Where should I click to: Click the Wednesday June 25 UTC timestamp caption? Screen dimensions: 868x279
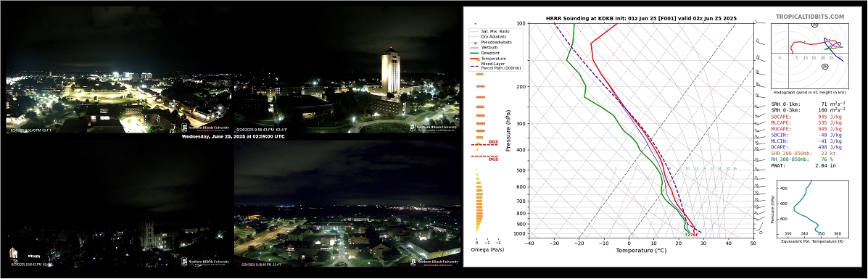[x=233, y=136]
